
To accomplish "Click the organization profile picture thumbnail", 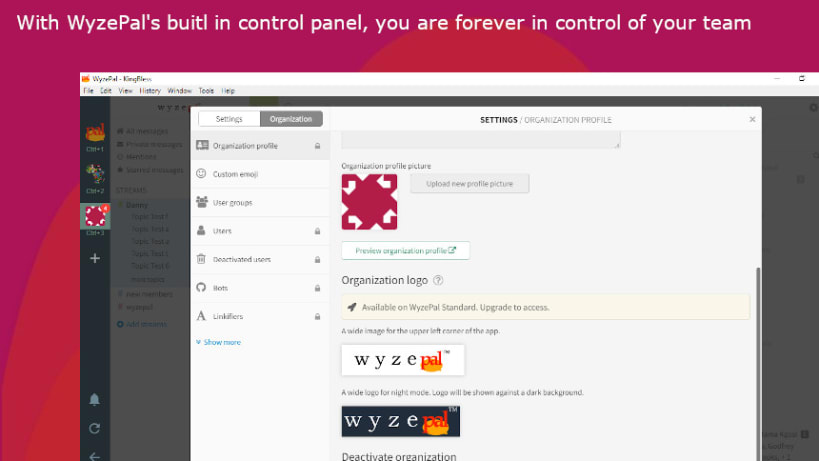I will click(x=369, y=202).
